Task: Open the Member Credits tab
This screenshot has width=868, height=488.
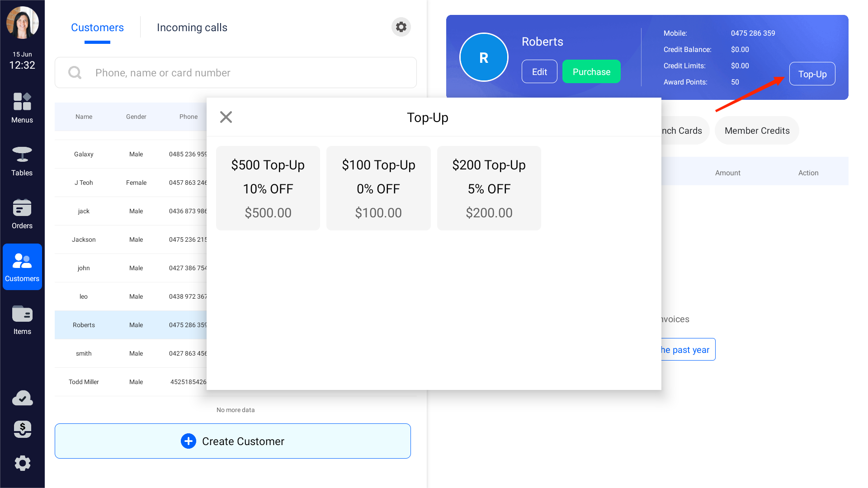Action: [757, 131]
